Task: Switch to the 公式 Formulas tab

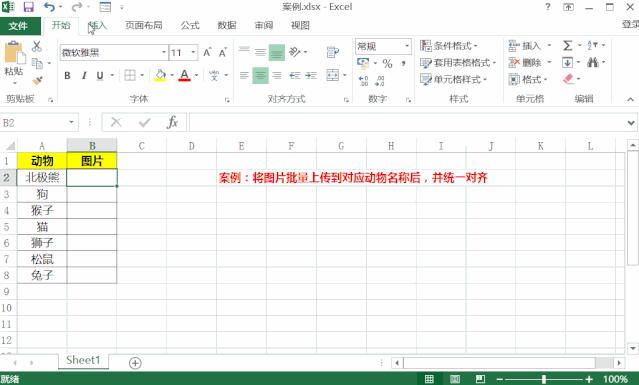Action: pos(190,25)
